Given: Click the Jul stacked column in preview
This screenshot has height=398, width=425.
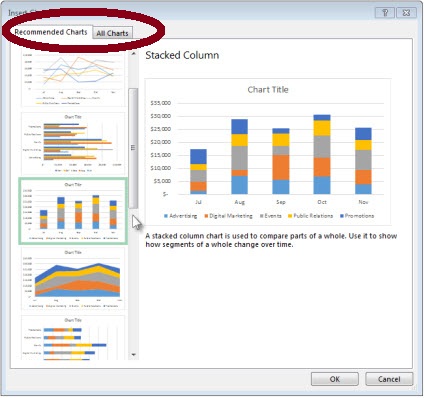Looking at the screenshot, I should pos(198,172).
